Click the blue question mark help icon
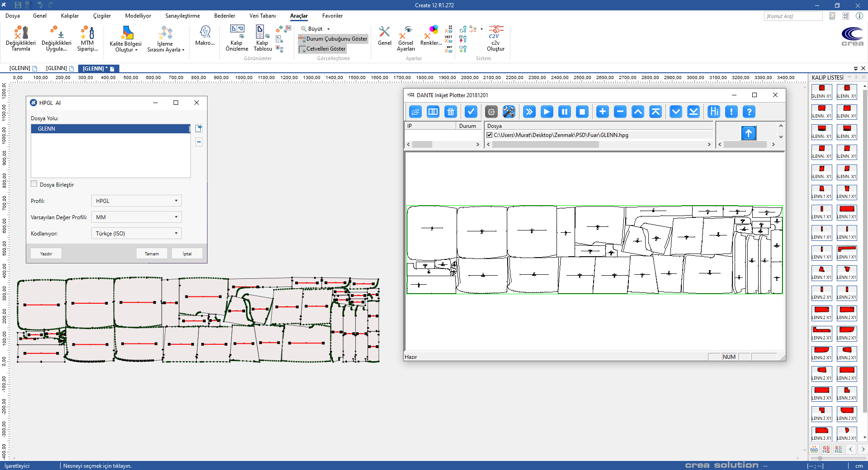The height and width of the screenshot is (470, 868). (x=749, y=112)
